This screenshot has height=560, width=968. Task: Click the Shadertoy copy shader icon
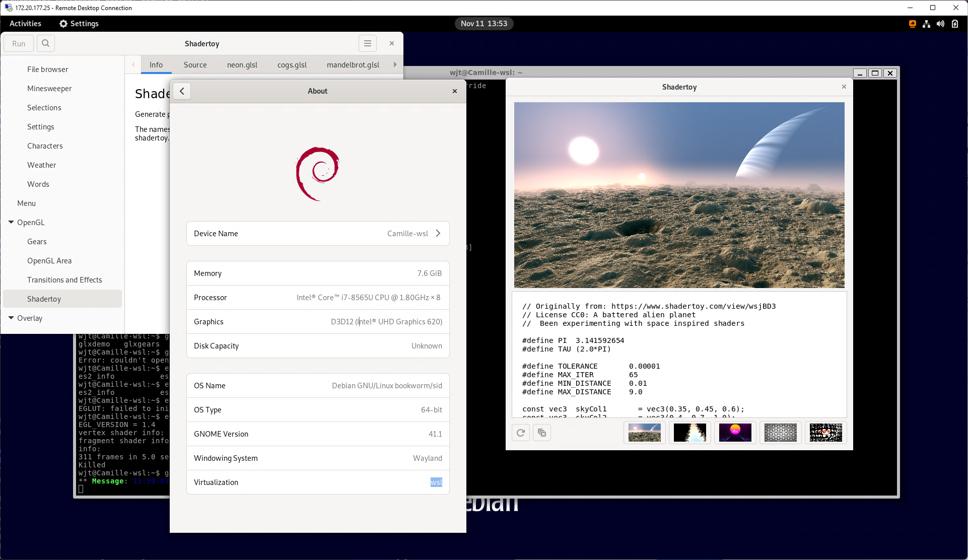click(542, 433)
